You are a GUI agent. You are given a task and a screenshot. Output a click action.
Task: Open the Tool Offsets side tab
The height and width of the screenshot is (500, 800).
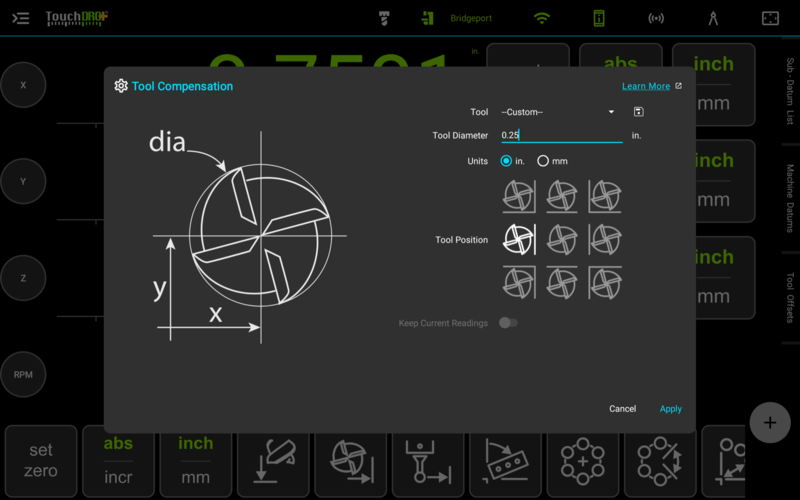tap(790, 298)
